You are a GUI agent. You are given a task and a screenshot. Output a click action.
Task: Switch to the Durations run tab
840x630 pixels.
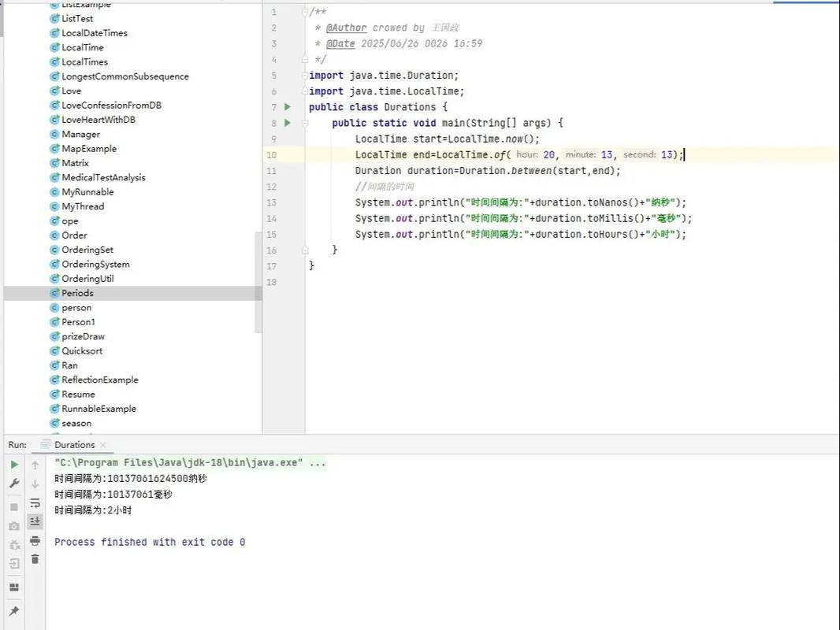coord(73,444)
